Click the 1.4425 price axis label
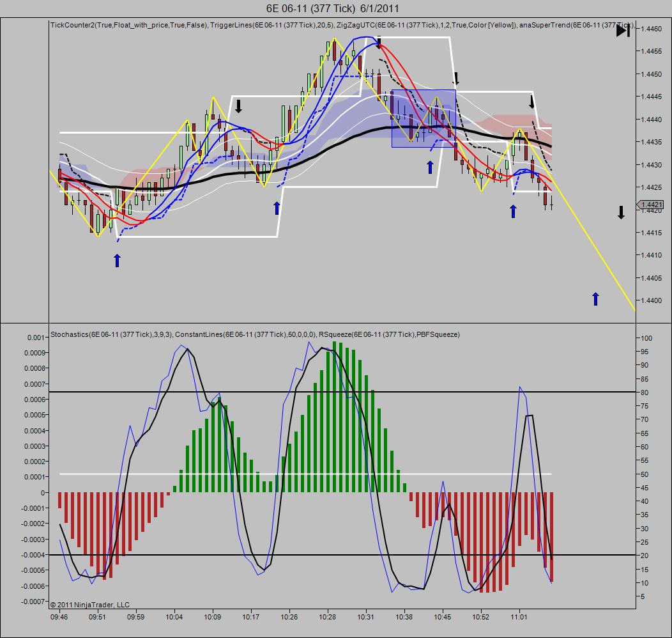 click(651, 187)
